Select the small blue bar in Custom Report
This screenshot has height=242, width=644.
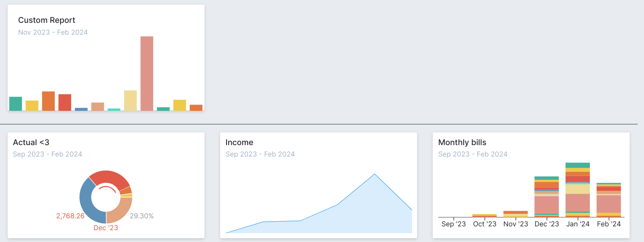point(81,109)
